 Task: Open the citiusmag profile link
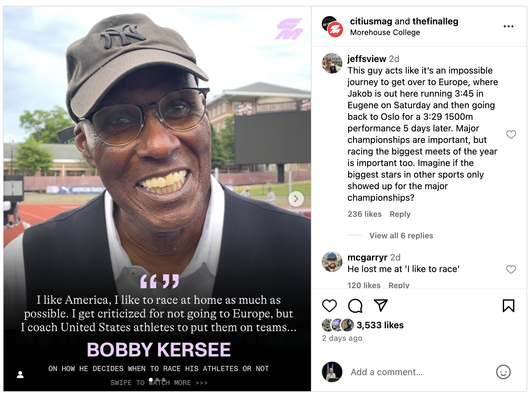pos(371,21)
